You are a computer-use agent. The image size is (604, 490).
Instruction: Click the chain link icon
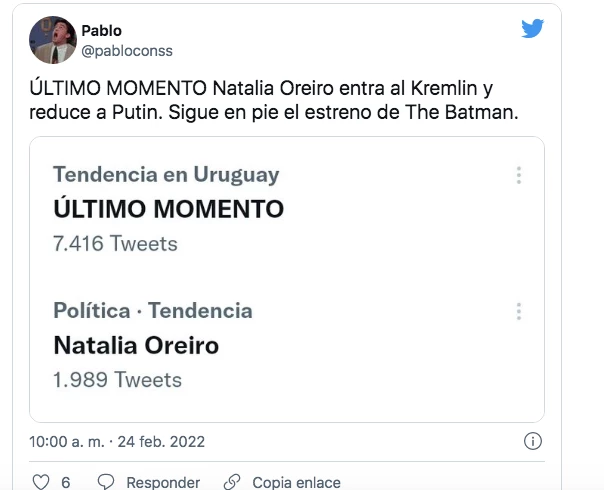(232, 482)
